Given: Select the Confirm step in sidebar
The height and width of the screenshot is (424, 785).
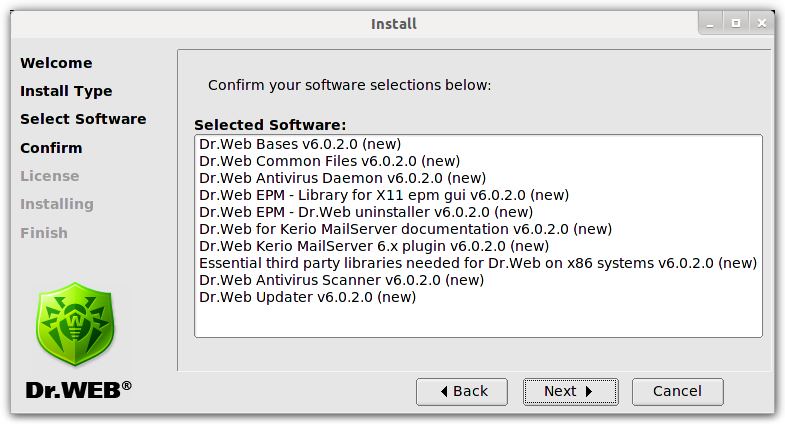Looking at the screenshot, I should click(x=51, y=148).
